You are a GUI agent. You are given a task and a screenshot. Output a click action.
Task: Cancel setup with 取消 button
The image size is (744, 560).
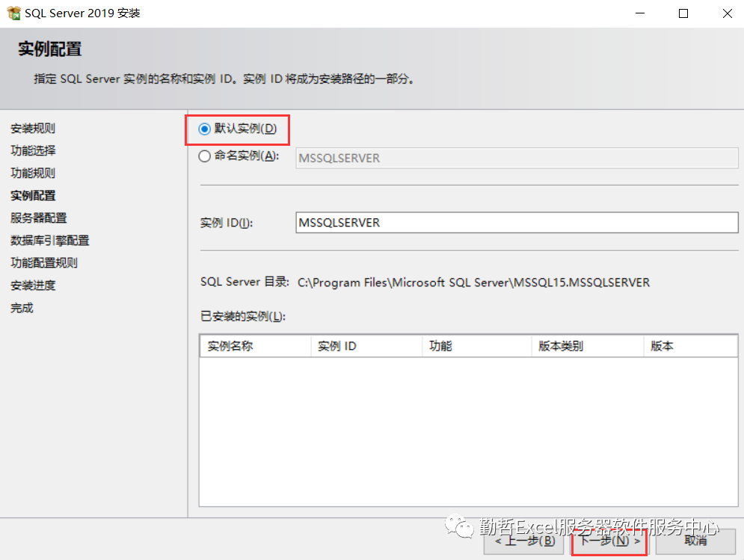click(x=695, y=541)
